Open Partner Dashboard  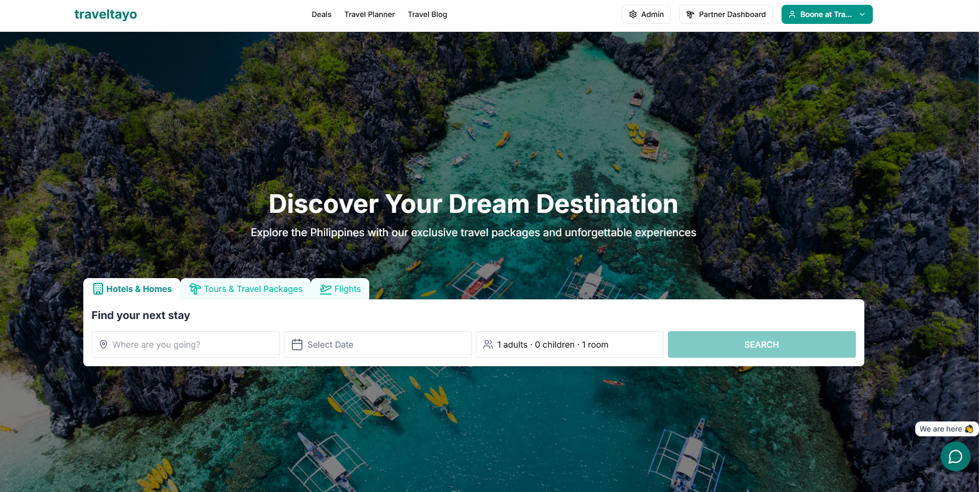[x=726, y=14]
